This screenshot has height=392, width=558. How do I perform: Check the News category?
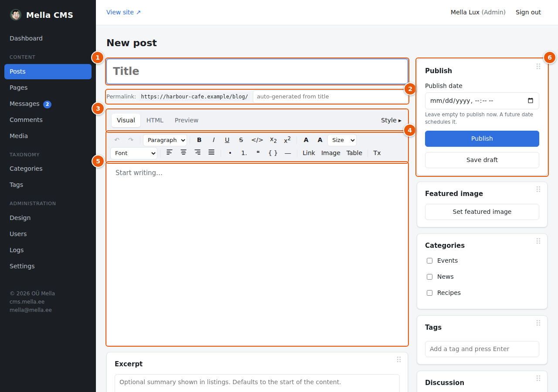coord(429,277)
